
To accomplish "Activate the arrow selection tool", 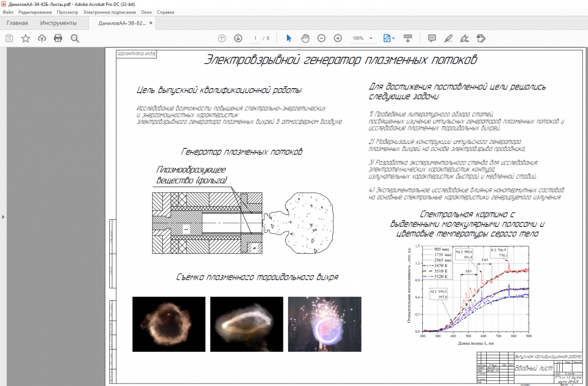I will coord(289,38).
